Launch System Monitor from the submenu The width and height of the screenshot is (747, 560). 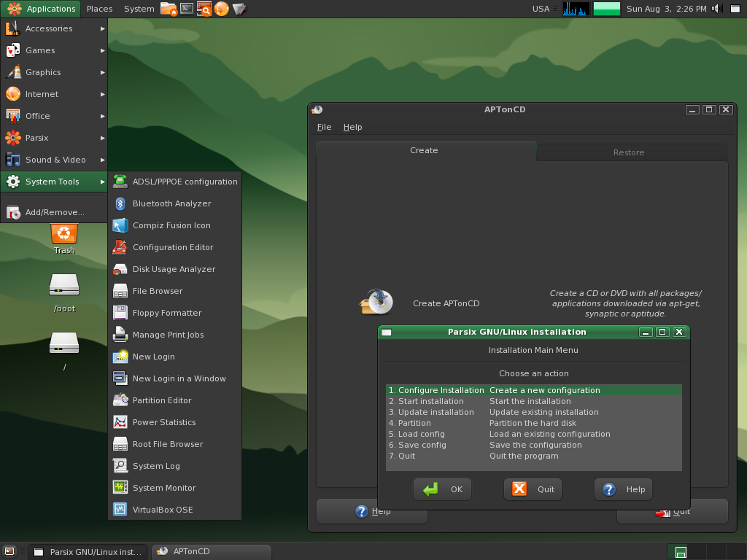(175, 488)
